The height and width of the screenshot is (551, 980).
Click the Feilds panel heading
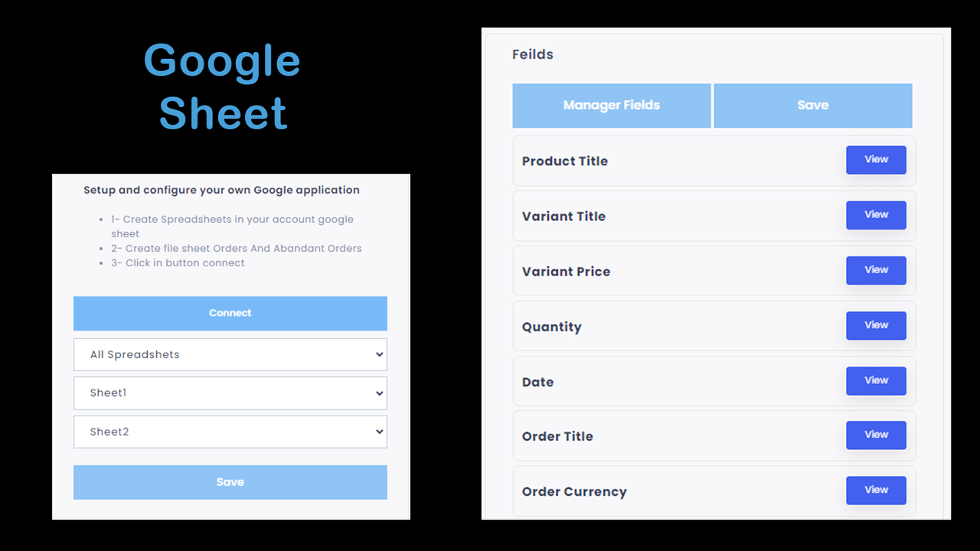pos(533,54)
